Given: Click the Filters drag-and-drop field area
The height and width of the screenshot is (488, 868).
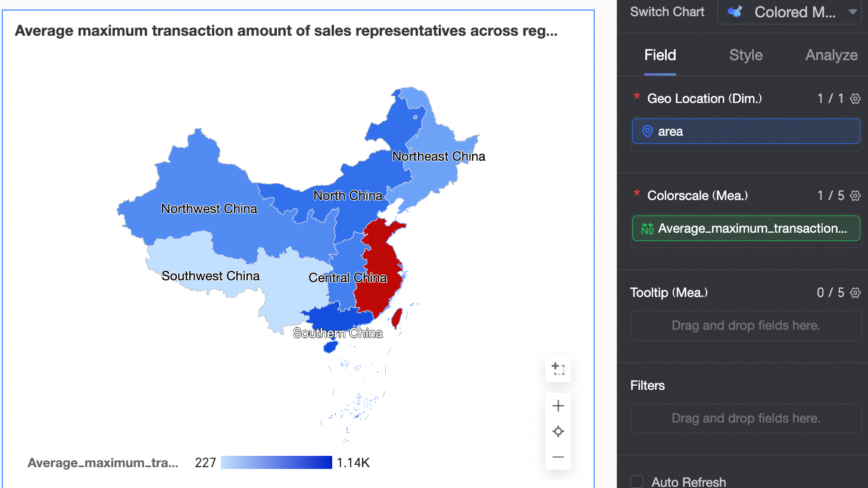Looking at the screenshot, I should pos(745,418).
